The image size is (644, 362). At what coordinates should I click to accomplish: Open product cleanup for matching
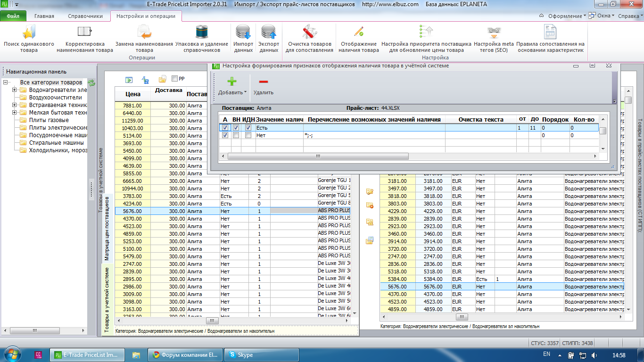click(x=309, y=39)
